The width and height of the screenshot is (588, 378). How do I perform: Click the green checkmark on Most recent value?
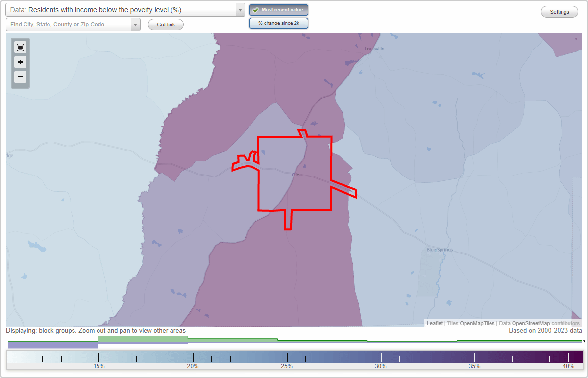click(256, 10)
